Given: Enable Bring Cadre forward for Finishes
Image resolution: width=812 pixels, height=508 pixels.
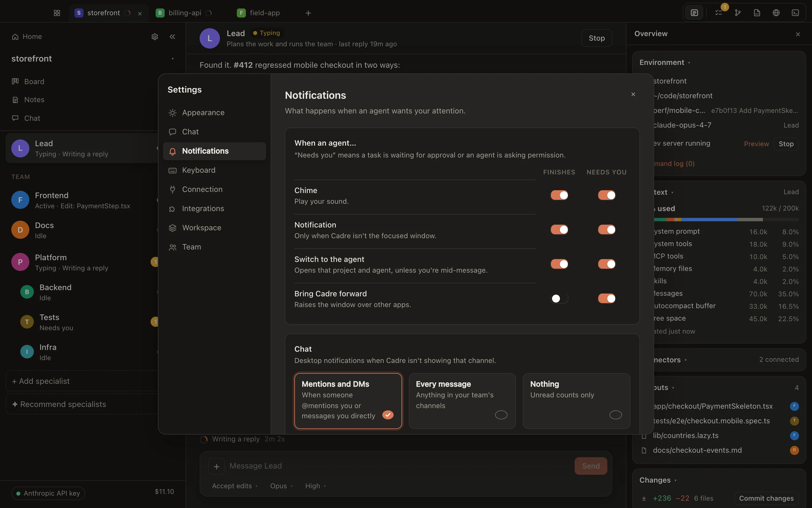Looking at the screenshot, I should [559, 298].
